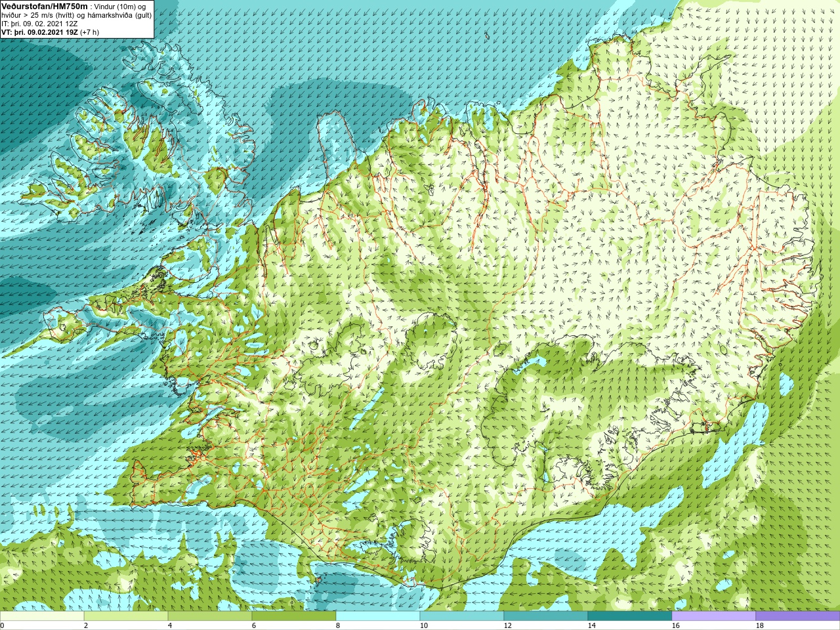This screenshot has height=630, width=840.
Task: Click the scale label "2"
Action: pyautogui.click(x=86, y=625)
